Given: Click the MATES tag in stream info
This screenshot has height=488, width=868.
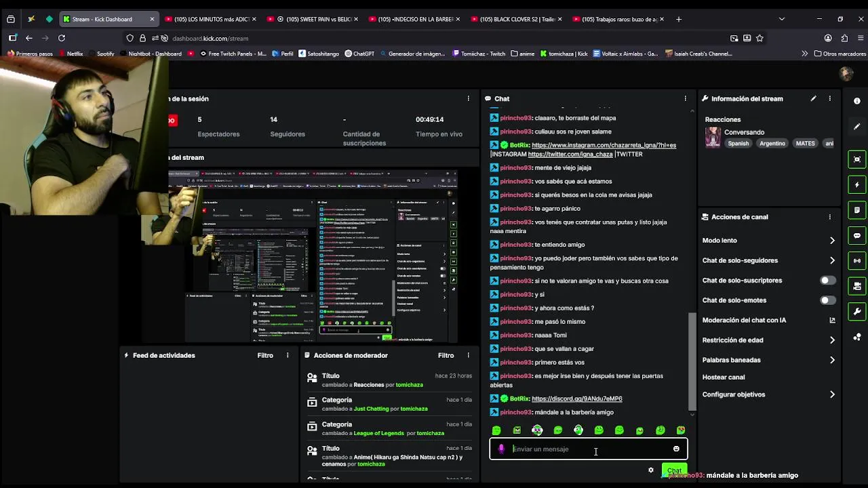Looking at the screenshot, I should click(805, 144).
